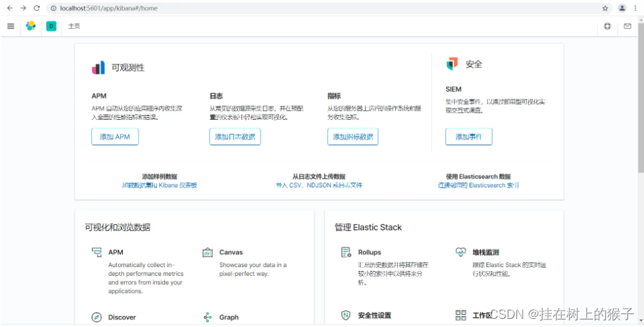644x327 pixels.
Task: Reload the page in browser
Action: (37, 8)
